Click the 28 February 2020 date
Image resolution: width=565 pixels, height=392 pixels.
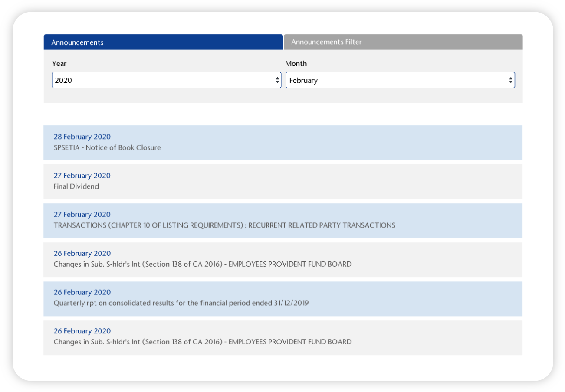[x=82, y=137]
